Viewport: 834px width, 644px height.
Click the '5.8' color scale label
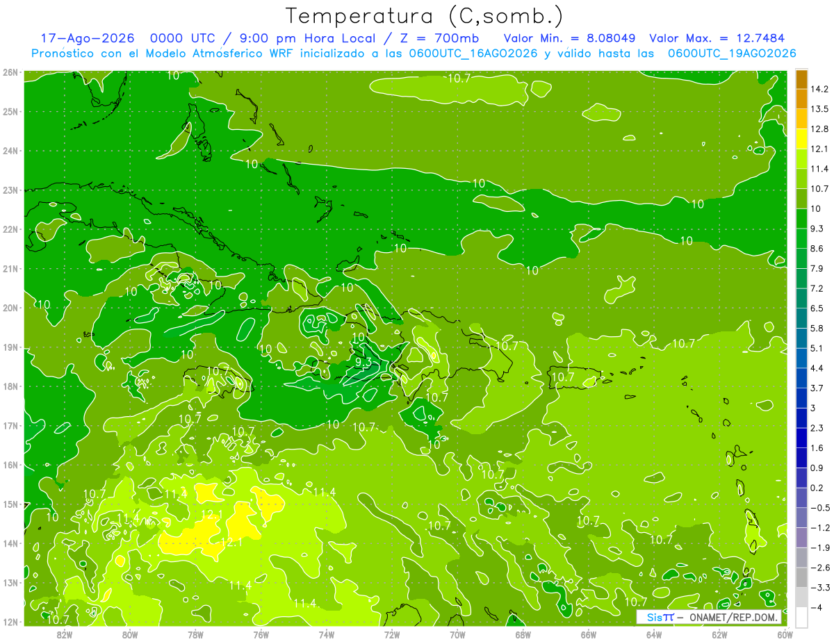click(x=817, y=329)
